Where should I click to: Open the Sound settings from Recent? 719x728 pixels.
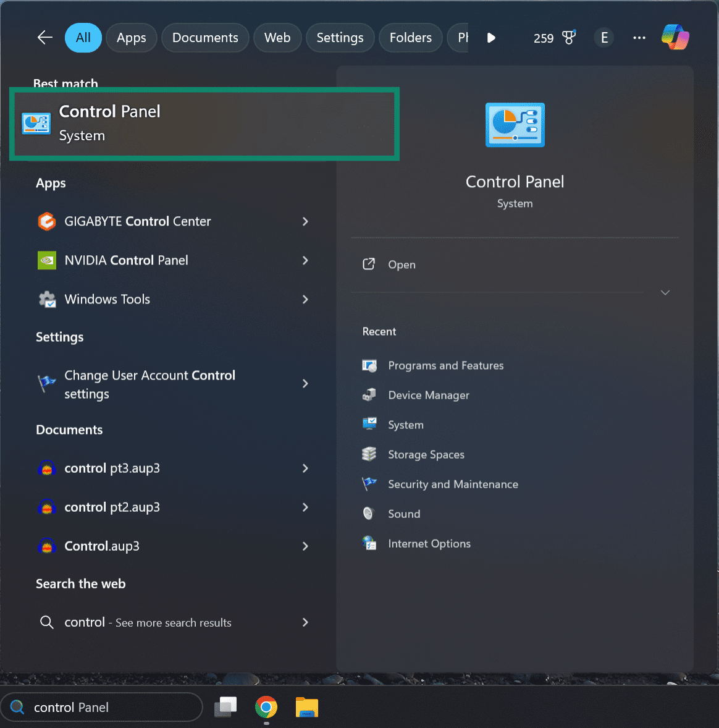tap(404, 514)
